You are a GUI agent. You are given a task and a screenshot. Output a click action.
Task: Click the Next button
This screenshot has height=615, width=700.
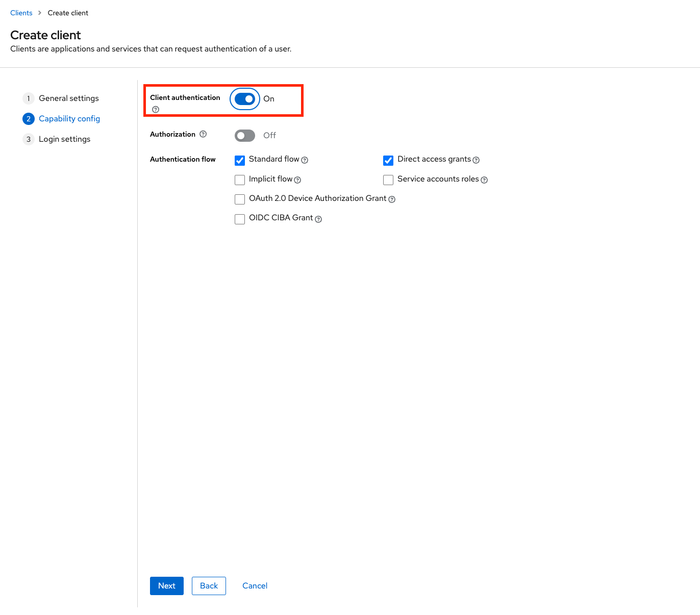166,585
